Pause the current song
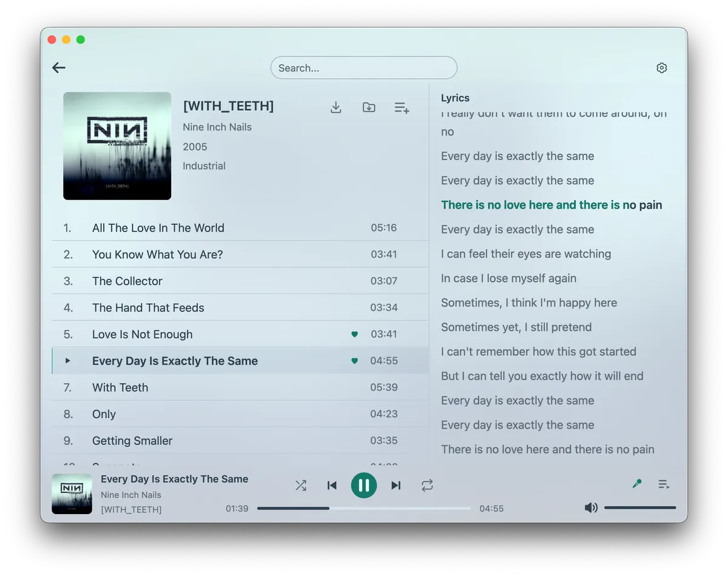Image resolution: width=728 pixels, height=576 pixels. (364, 485)
